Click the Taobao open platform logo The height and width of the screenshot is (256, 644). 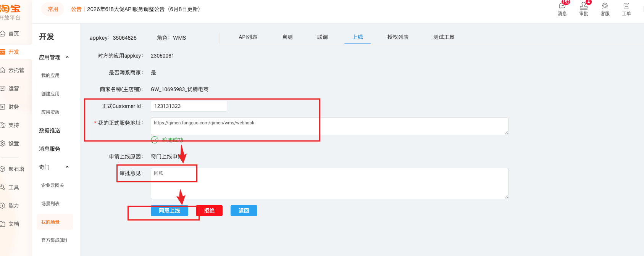pyautogui.click(x=10, y=12)
